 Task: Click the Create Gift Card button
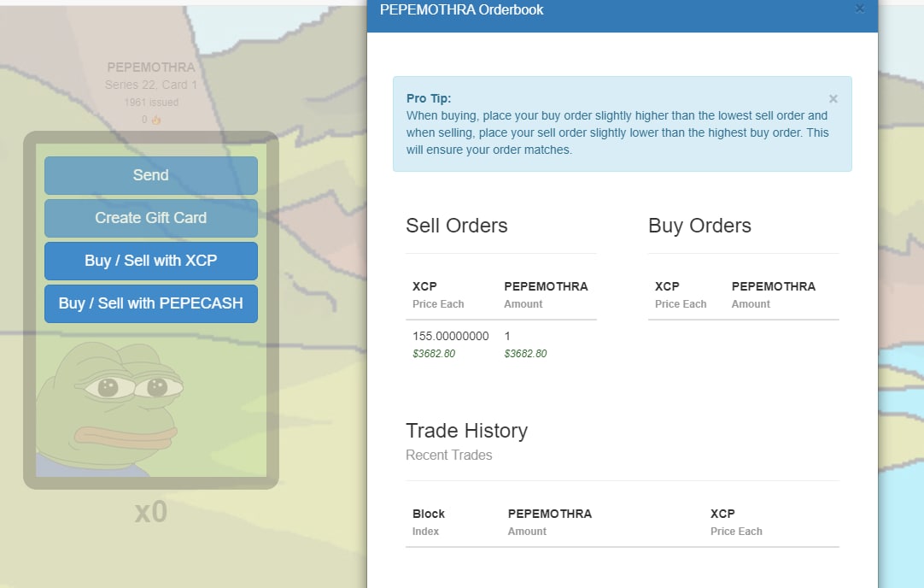click(x=151, y=218)
